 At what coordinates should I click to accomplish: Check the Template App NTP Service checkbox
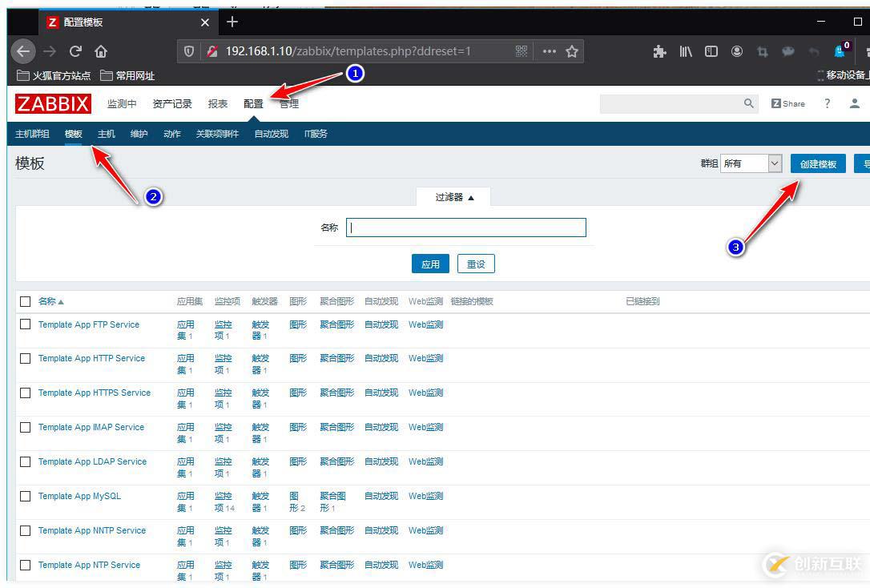(x=25, y=565)
